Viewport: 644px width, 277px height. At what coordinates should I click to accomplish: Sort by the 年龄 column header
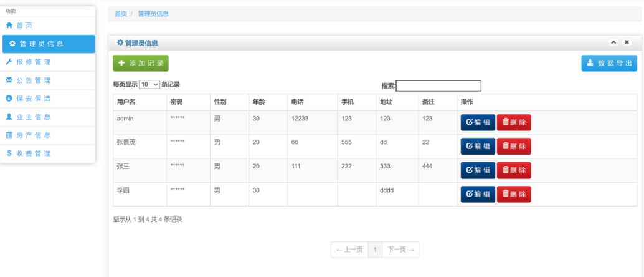tap(268, 102)
